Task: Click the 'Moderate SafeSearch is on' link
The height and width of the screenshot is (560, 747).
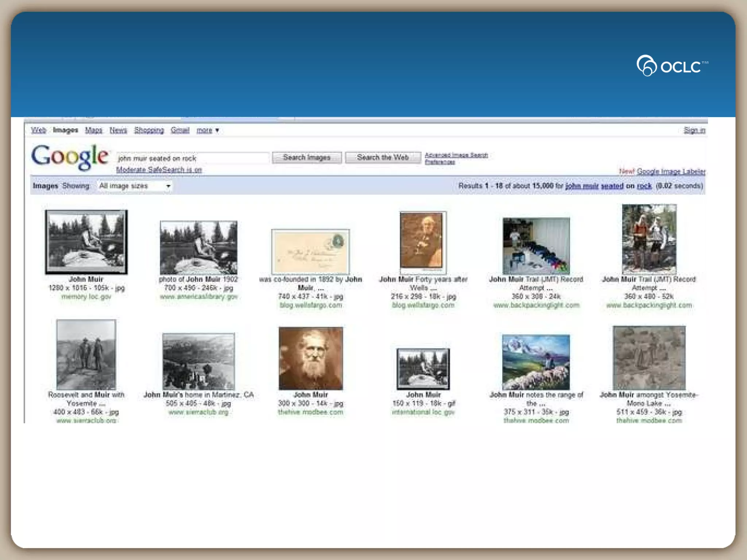Action: pyautogui.click(x=159, y=170)
